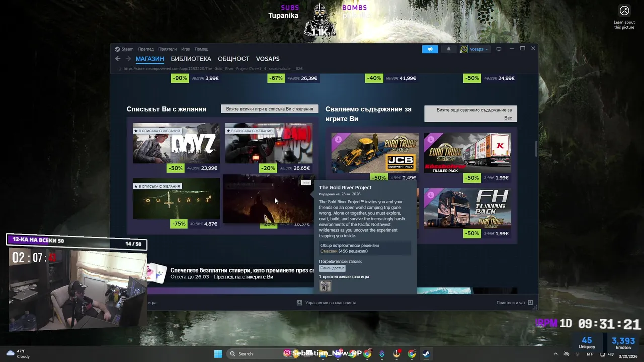Screen dimensions: 644x362
Task: Click the three-dot options on Gold River capsule
Action: [306, 183]
